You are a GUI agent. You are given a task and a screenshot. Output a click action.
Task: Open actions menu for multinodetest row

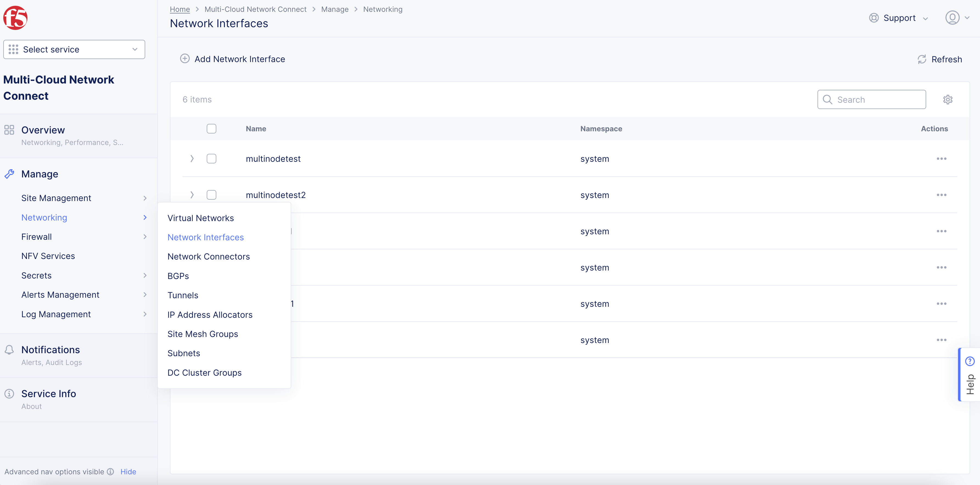(x=941, y=159)
